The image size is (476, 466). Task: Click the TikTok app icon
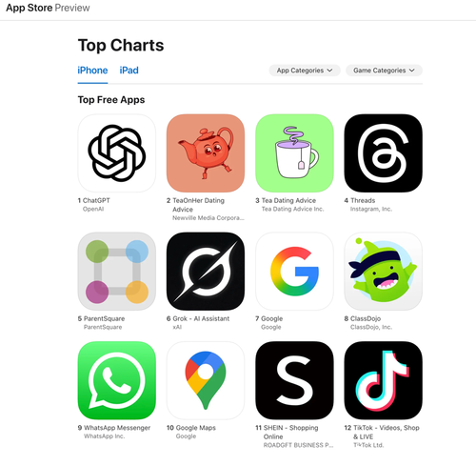pyautogui.click(x=384, y=380)
